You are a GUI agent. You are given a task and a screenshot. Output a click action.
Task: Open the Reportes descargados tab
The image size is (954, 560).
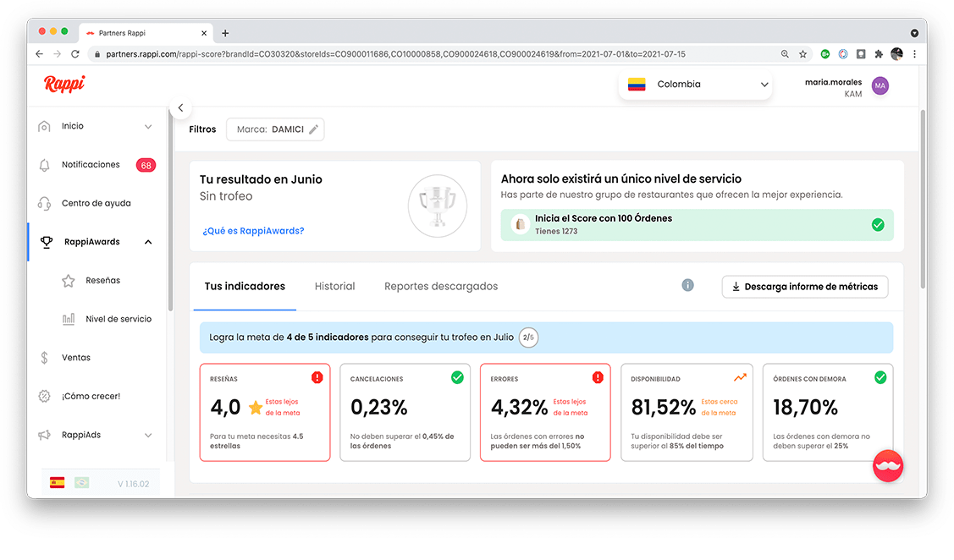click(x=441, y=286)
